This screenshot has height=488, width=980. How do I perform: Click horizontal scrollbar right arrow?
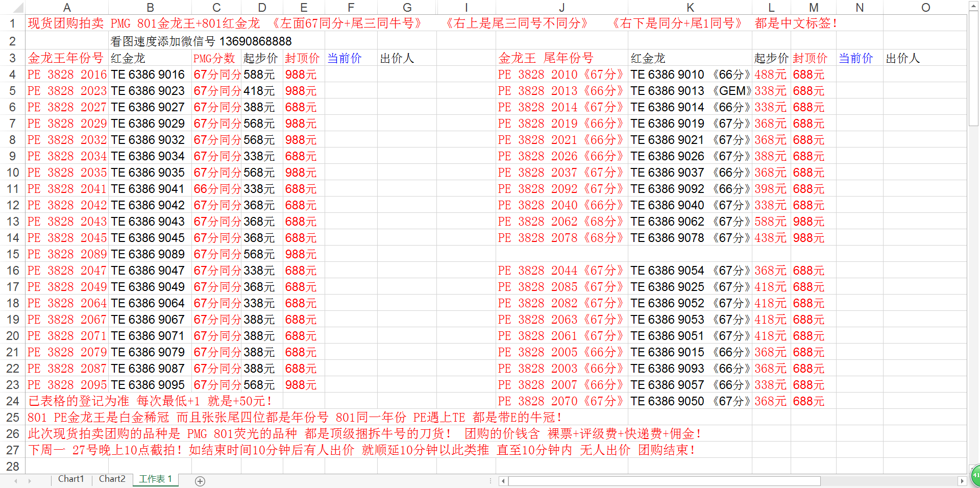962,481
